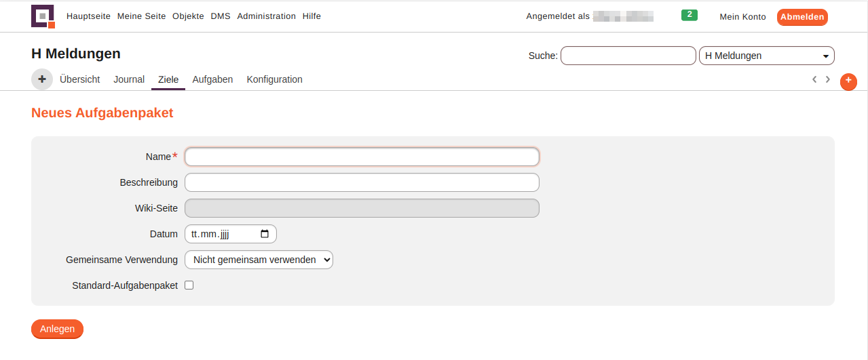Click the left arrow tab scroller
This screenshot has width=868, height=360.
coord(814,79)
